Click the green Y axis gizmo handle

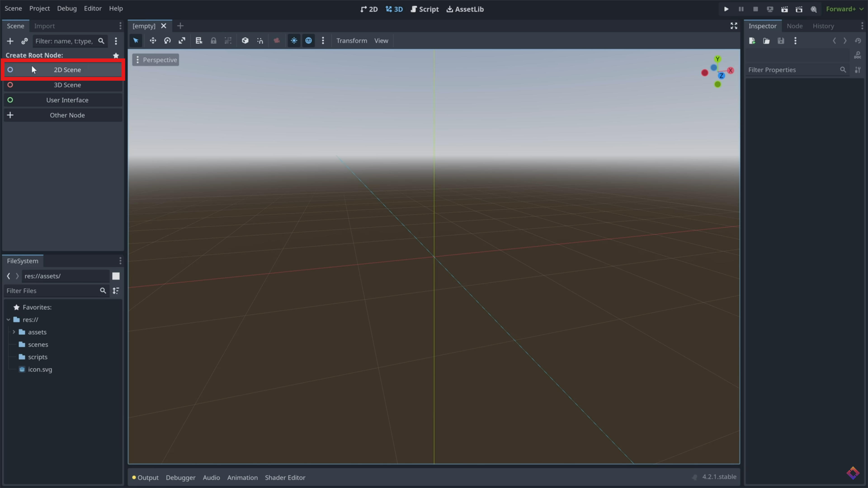point(717,59)
